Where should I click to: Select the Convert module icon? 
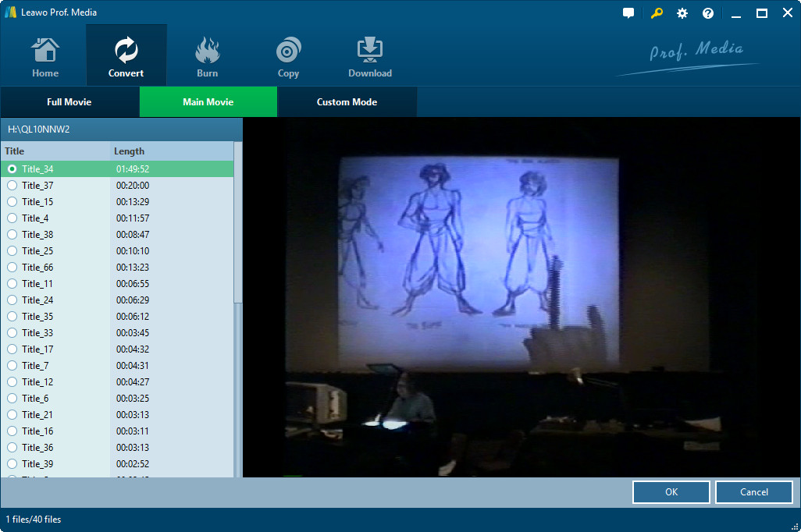point(126,56)
